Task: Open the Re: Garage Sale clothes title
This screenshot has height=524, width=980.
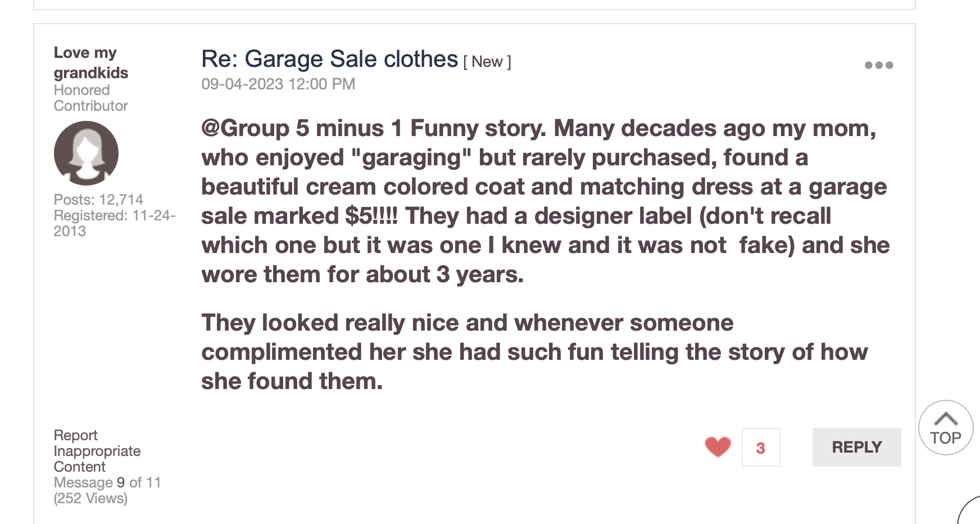Action: pyautogui.click(x=329, y=59)
